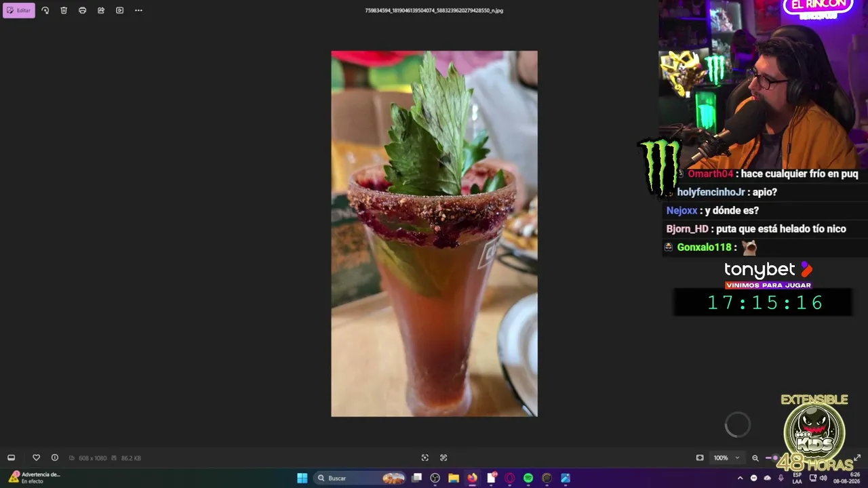Click the celery drink photo
Screen dimensions: 868x488
434,233
